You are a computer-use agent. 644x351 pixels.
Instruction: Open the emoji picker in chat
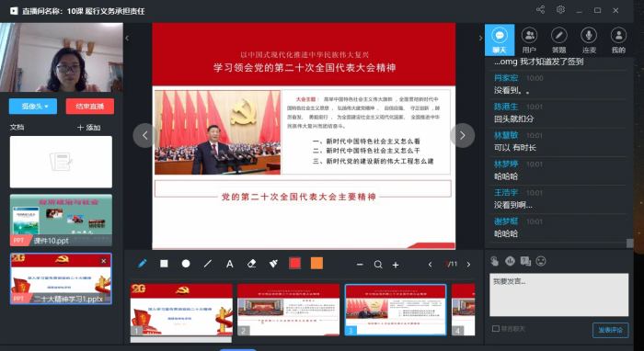(x=541, y=261)
